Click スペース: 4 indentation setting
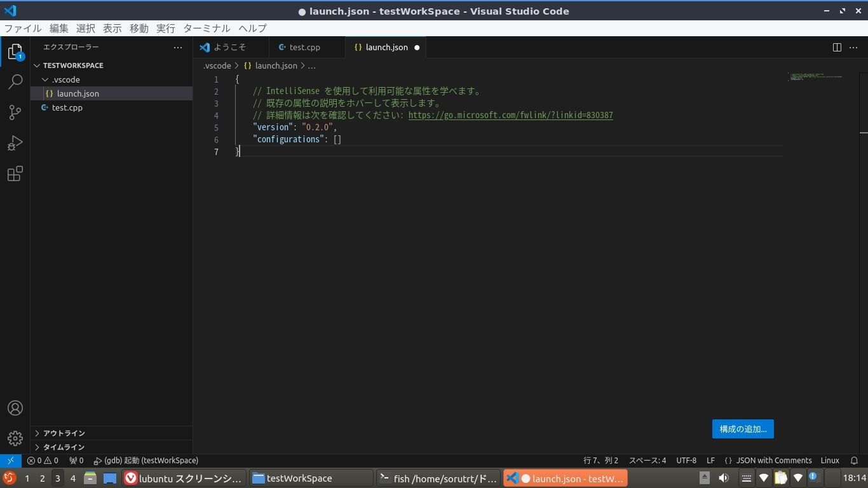Screen dimensions: 868x488 coord(648,461)
